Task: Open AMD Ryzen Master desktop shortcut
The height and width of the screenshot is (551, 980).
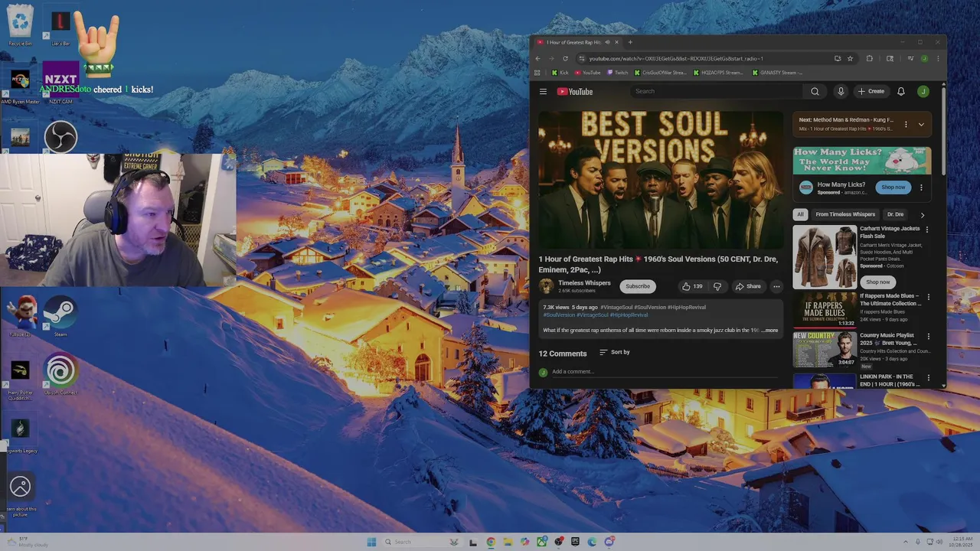Action: 20,84
